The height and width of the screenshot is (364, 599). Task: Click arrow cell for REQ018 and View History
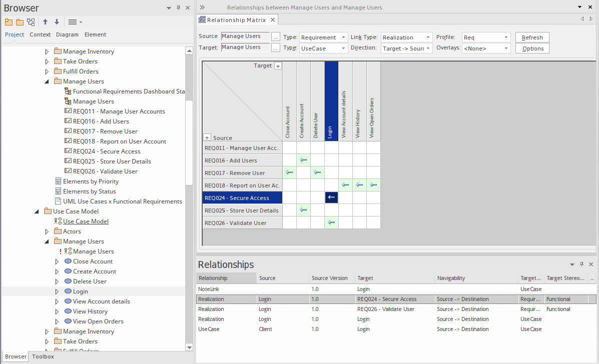point(359,184)
